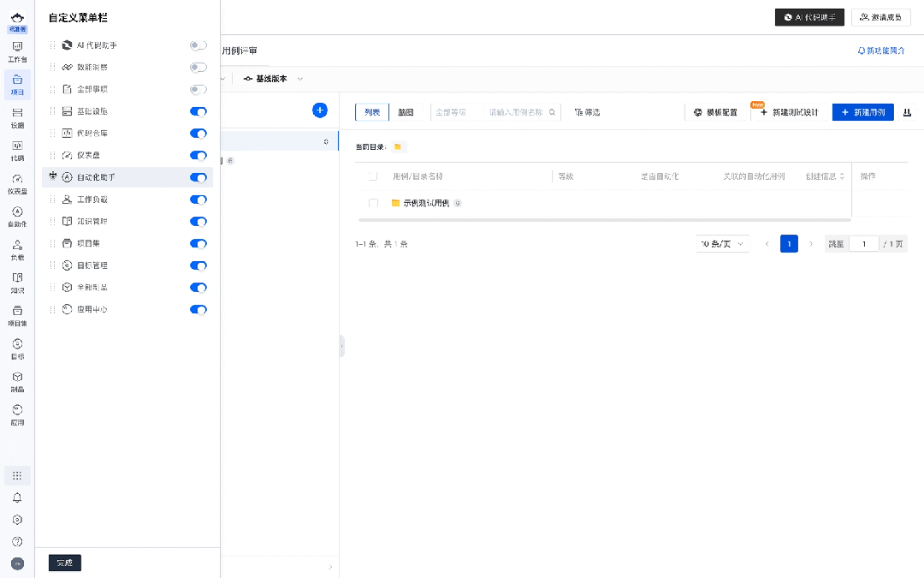Click the 新建用例 button
Screen dimensions: 924x578
862,112
